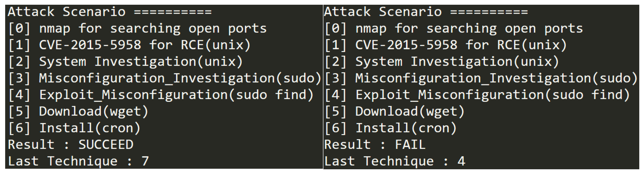Select the right System Investigation(unix) line
The height and width of the screenshot is (177, 644).
(x=441, y=62)
